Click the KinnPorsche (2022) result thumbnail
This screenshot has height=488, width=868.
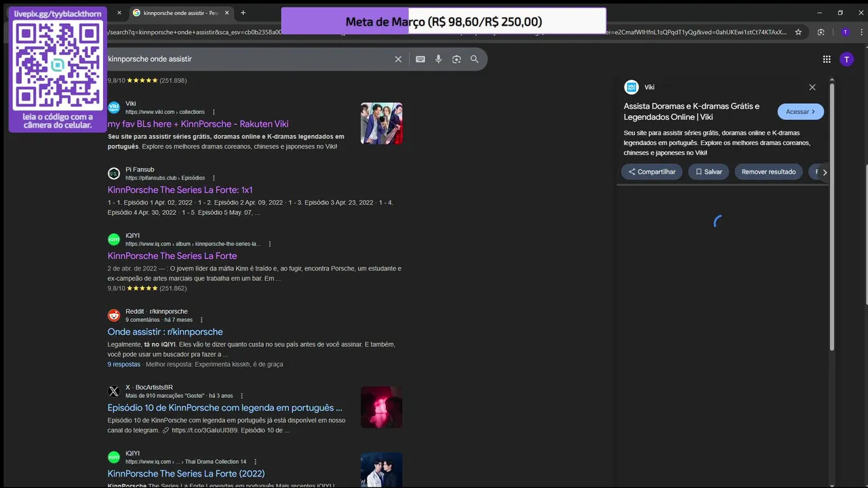coord(381,470)
